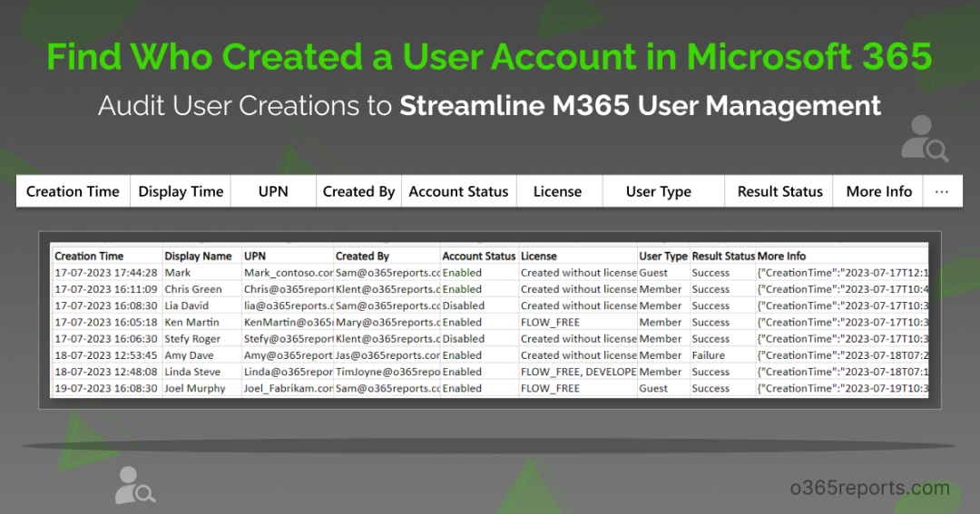The height and width of the screenshot is (514, 980).
Task: Click the display name 'Mark'
Action: pos(178,273)
